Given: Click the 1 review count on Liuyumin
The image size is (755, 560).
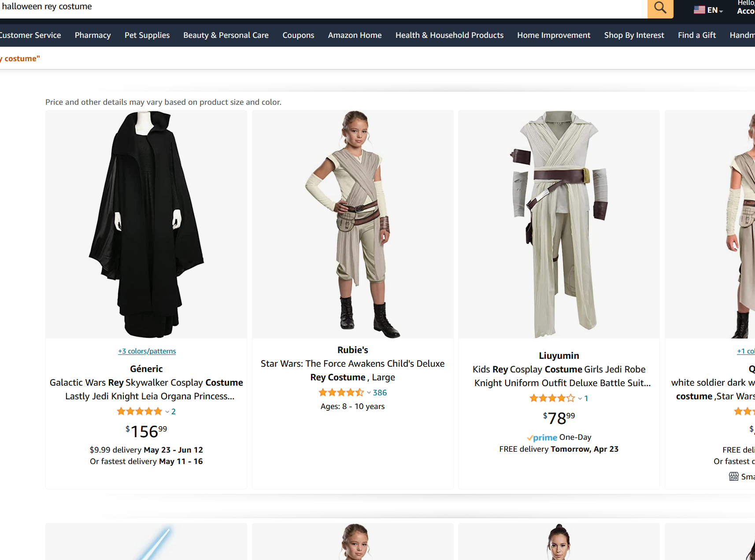Looking at the screenshot, I should pos(586,398).
